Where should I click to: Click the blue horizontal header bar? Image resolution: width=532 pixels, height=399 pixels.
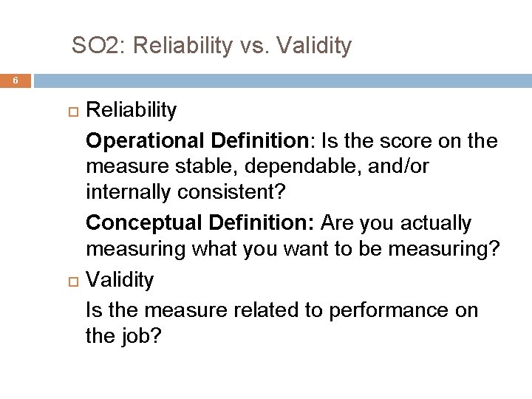coord(281,81)
